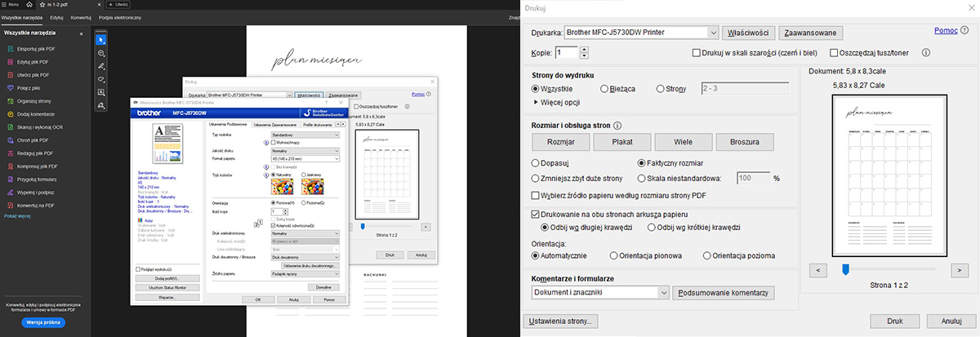The width and height of the screenshot is (980, 337).
Task: Expand the Więcej opcji section
Action: 537,102
